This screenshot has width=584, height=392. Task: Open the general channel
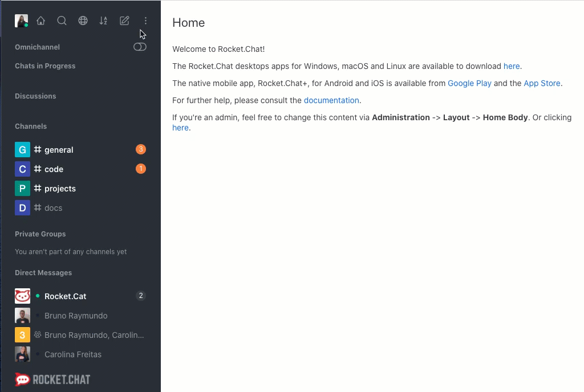click(80, 149)
